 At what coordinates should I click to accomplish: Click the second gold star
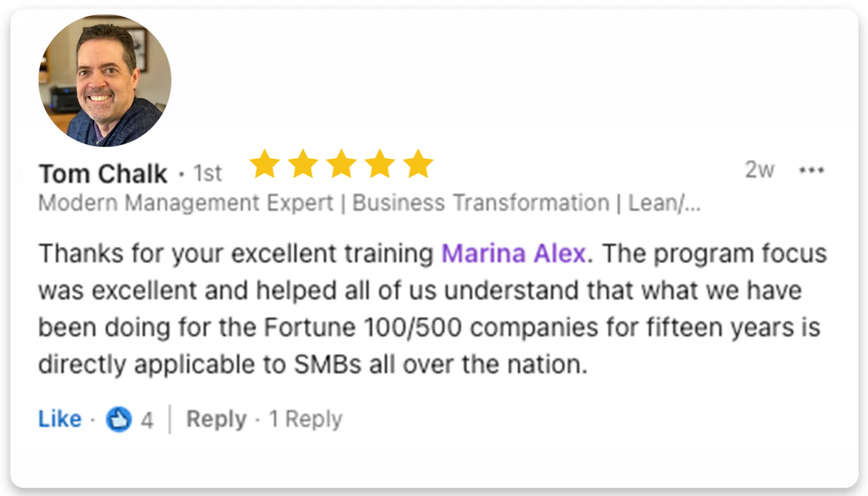(303, 164)
